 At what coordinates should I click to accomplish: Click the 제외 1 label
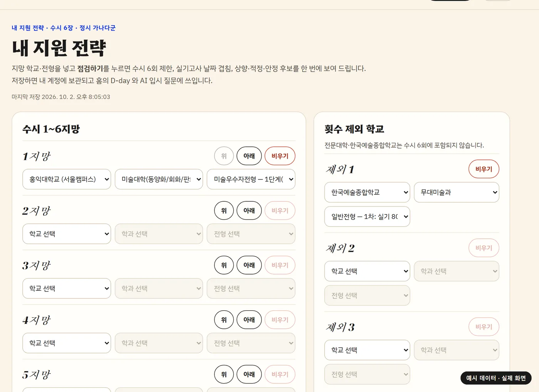[x=340, y=169]
